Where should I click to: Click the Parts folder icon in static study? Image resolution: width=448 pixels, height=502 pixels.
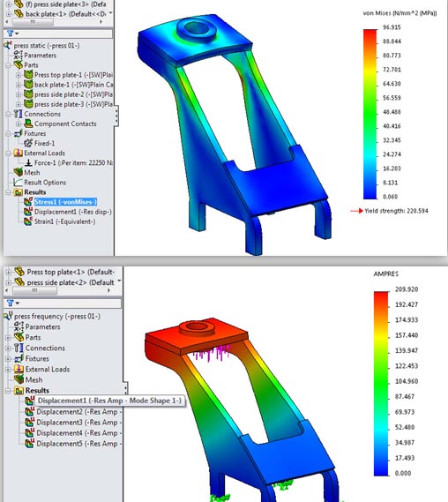19,64
